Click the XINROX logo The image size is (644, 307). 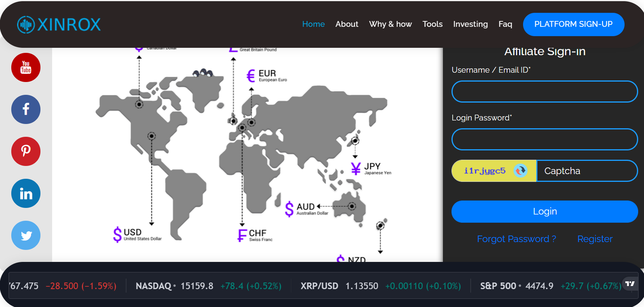click(59, 24)
